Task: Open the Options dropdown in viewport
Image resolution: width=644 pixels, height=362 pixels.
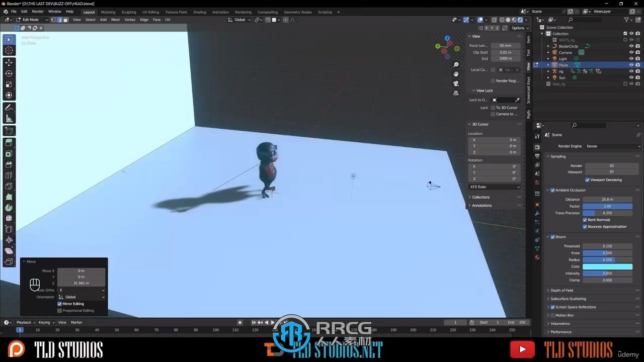Action: pos(520,28)
